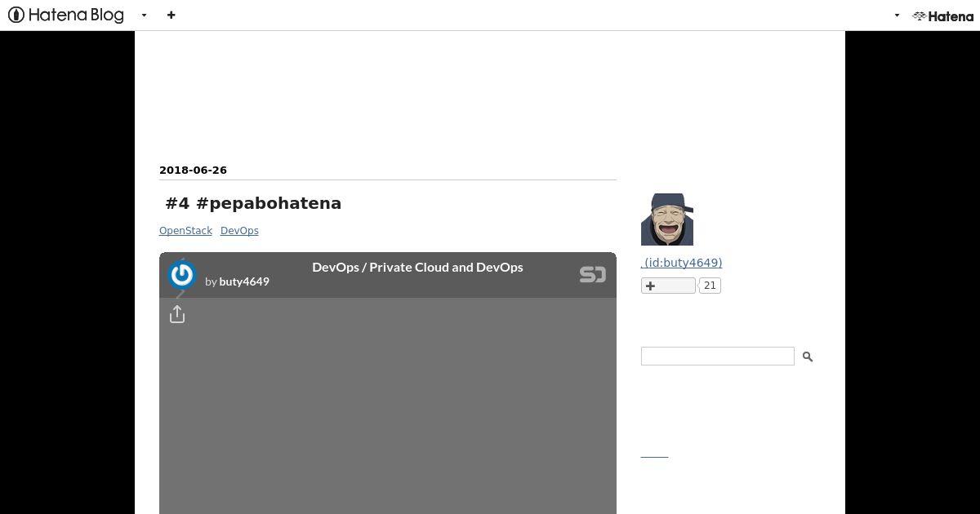
Task: Click the Hatena Blog logo
Action: pos(66,15)
